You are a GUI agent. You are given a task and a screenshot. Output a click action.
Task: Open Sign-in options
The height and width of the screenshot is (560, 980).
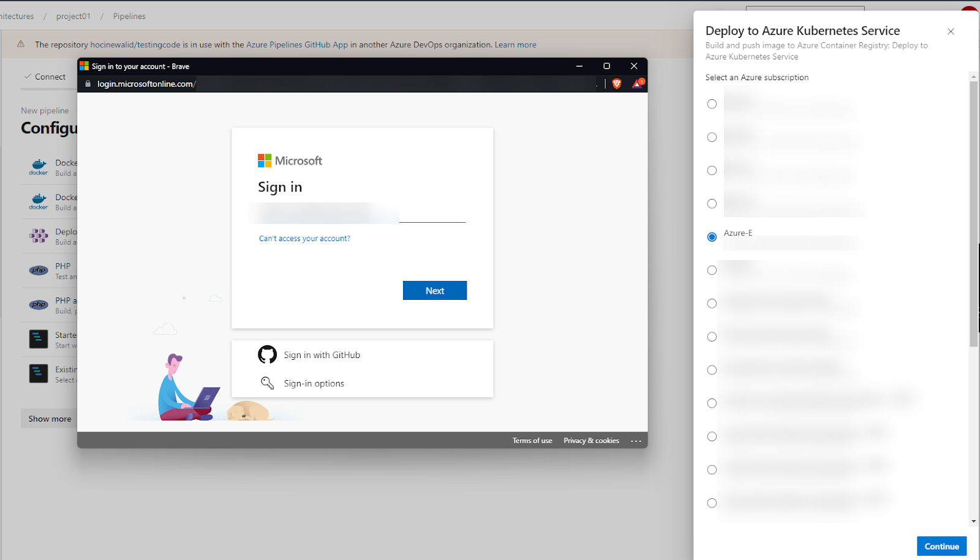point(314,384)
